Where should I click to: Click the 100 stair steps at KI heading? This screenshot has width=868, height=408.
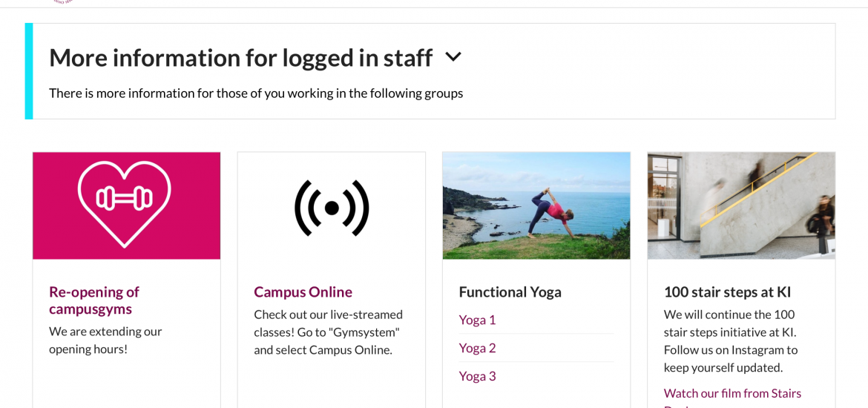pos(727,292)
